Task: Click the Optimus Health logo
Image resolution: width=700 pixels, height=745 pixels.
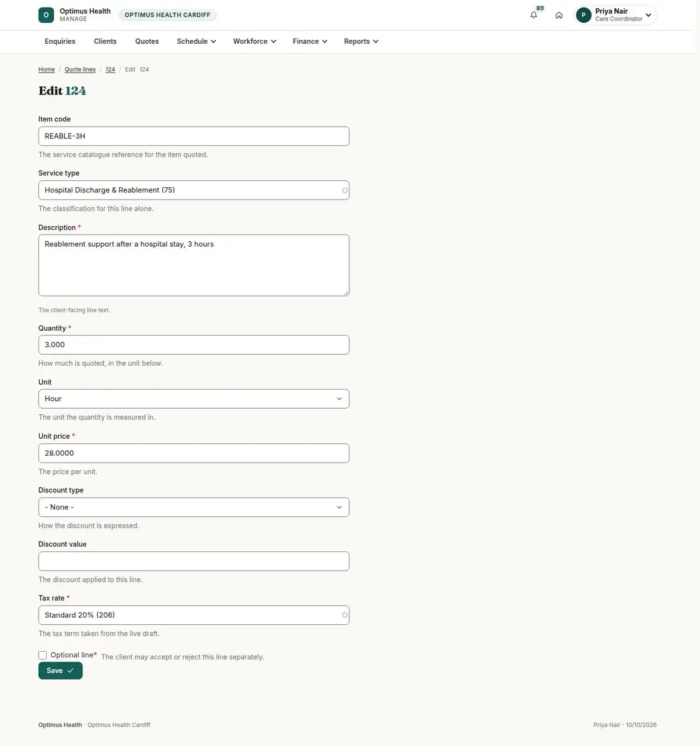Action: (x=46, y=15)
